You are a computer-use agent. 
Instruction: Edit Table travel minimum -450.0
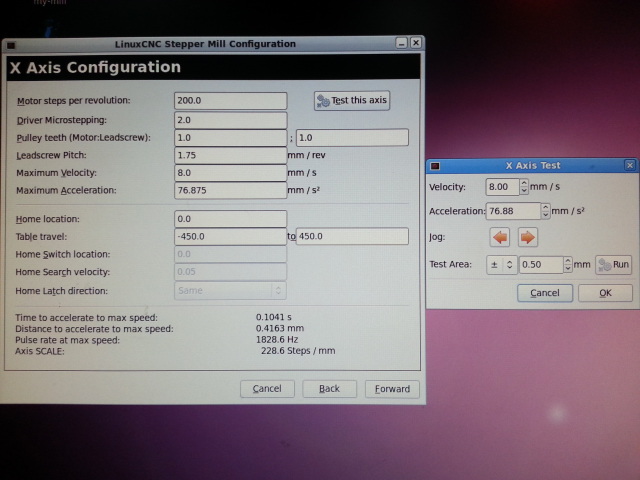click(x=230, y=236)
